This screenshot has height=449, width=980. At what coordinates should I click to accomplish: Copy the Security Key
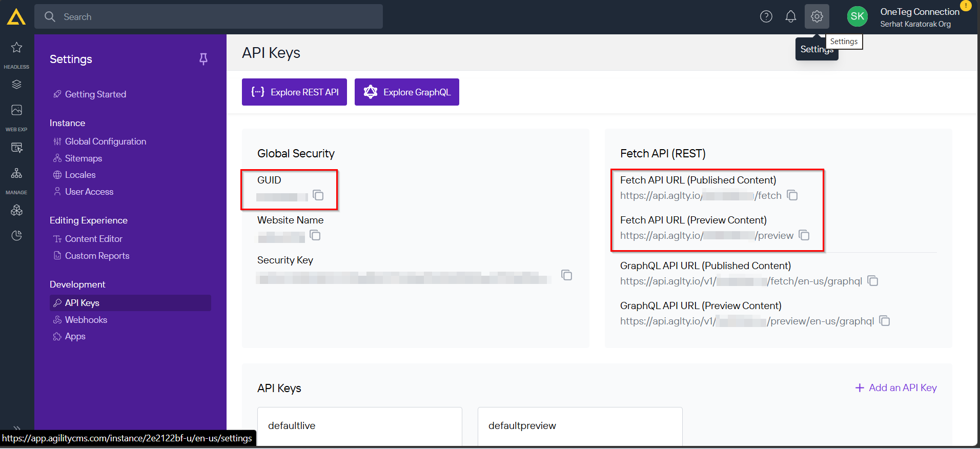[x=566, y=275]
